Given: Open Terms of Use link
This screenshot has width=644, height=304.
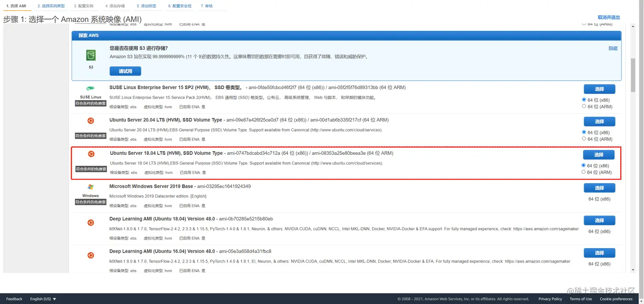Looking at the screenshot, I should (x=581, y=299).
